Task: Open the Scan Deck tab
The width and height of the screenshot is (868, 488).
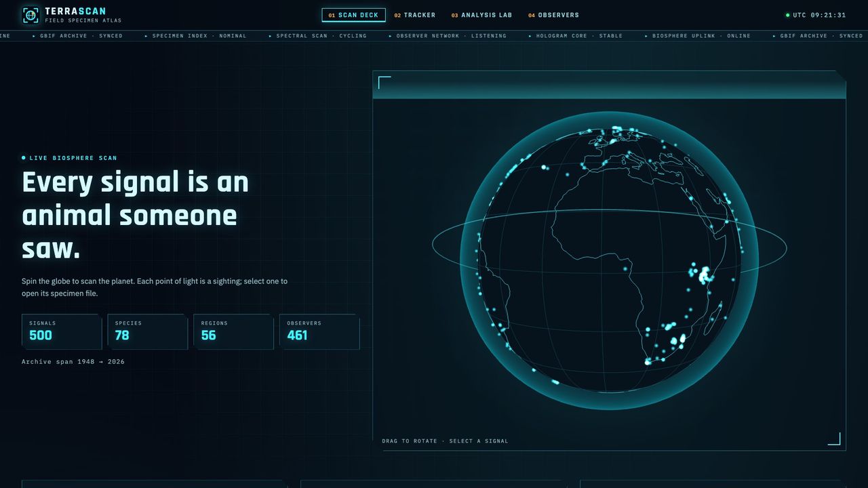Action: 353,15
